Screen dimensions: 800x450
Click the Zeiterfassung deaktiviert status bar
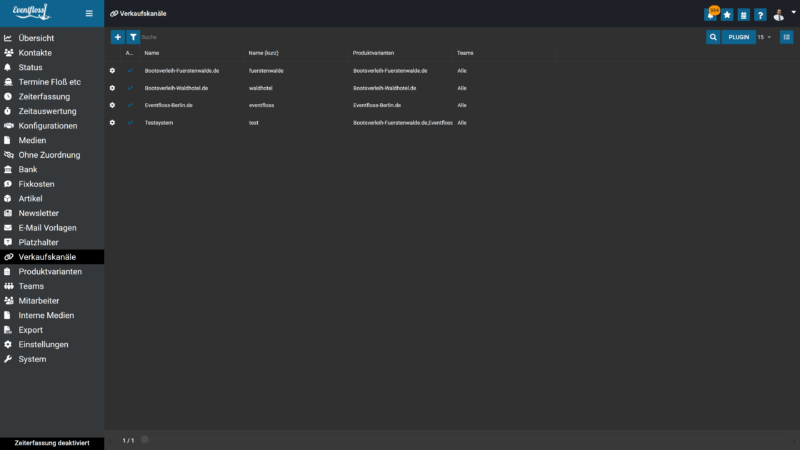(52, 443)
